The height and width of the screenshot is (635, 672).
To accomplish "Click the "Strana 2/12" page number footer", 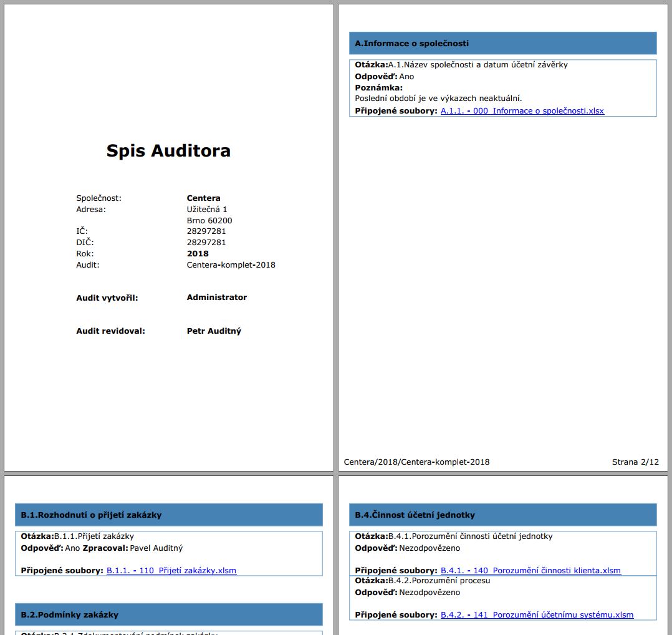I will 635,462.
